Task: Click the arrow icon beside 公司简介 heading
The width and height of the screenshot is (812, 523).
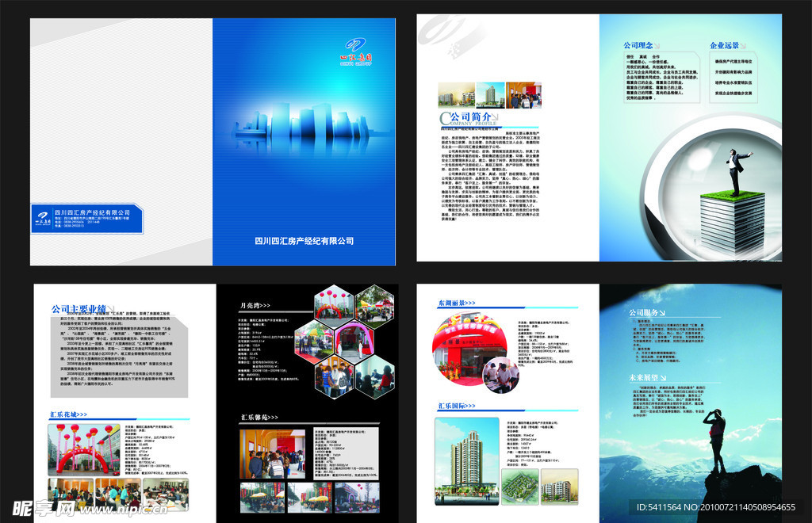Action: (495, 117)
